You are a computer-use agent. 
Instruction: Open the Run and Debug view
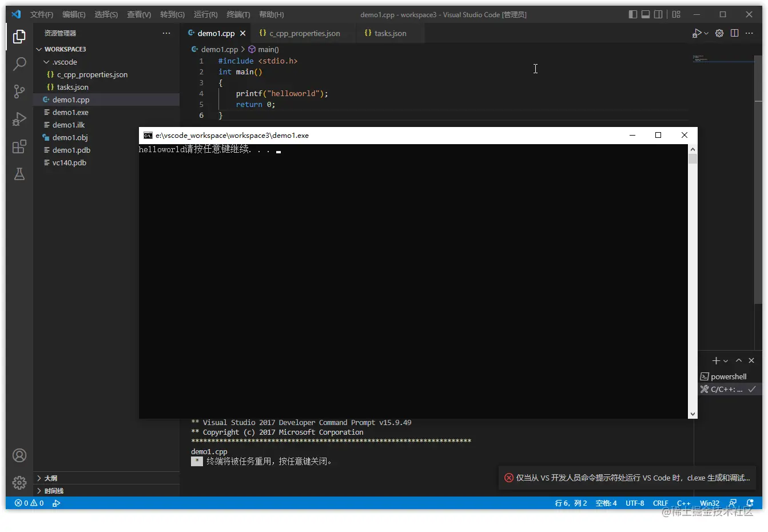19,119
